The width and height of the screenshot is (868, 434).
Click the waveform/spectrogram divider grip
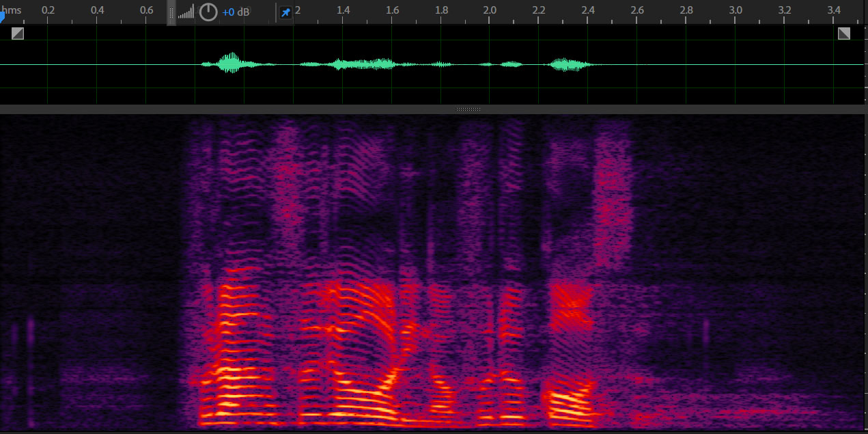(468, 109)
